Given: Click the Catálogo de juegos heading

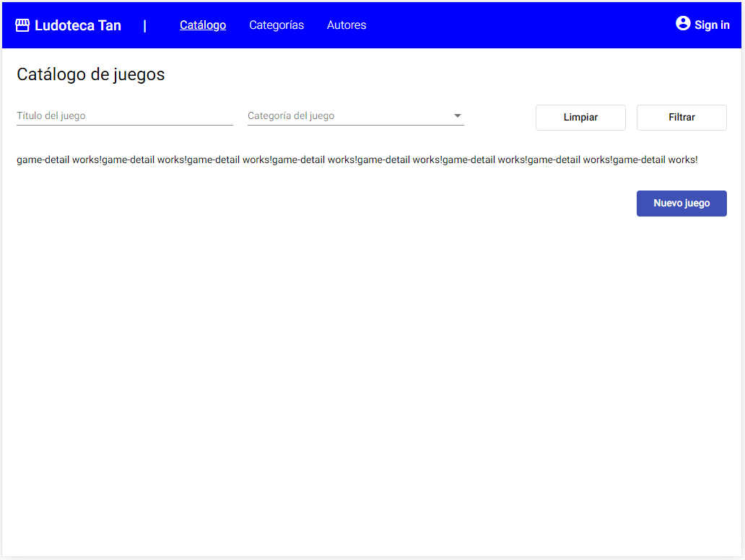Looking at the screenshot, I should point(90,74).
